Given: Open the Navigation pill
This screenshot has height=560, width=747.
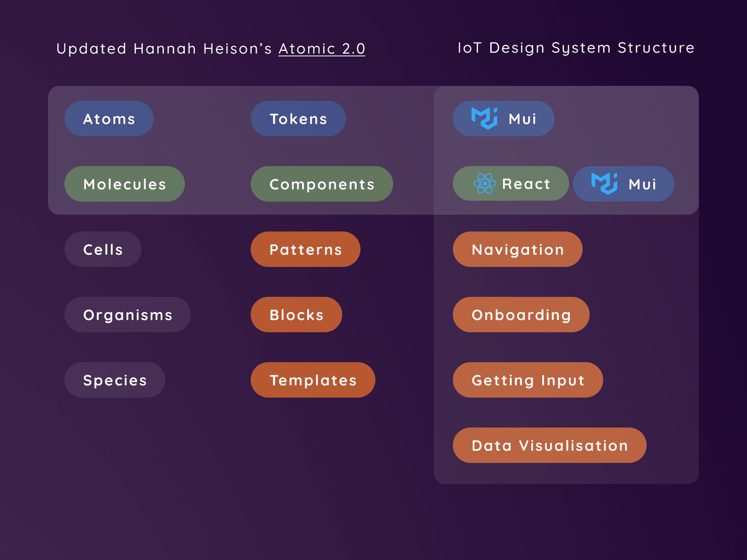Looking at the screenshot, I should (517, 249).
